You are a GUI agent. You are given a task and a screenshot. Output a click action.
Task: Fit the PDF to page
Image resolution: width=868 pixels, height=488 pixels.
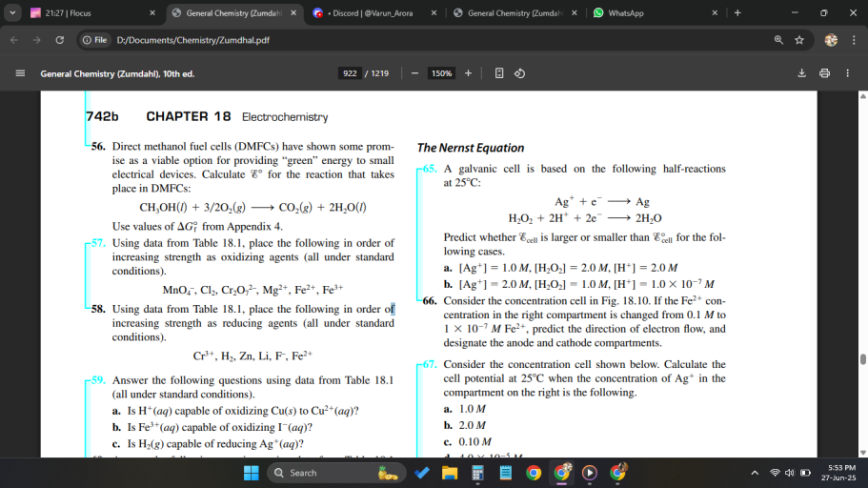(x=498, y=73)
